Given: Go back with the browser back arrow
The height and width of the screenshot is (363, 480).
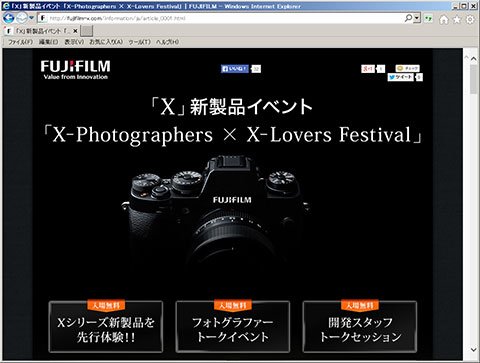Looking at the screenshot, I should [x=8, y=18].
